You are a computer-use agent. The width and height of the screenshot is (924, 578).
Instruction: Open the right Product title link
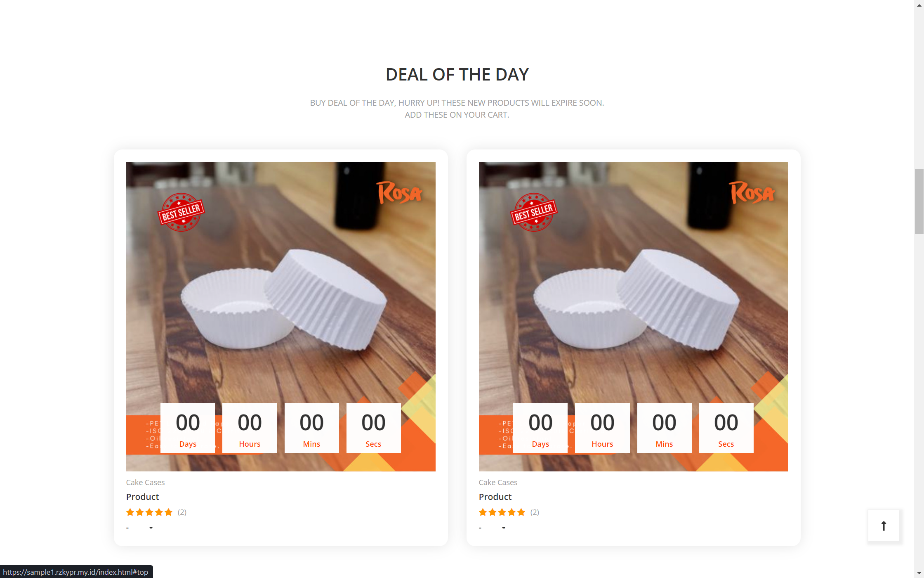[495, 497]
